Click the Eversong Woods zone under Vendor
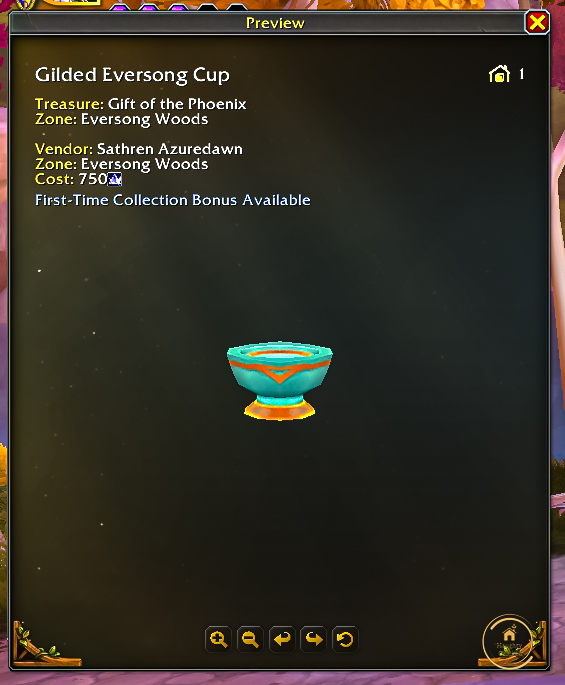Viewport: 565px width, 685px height. pos(145,164)
